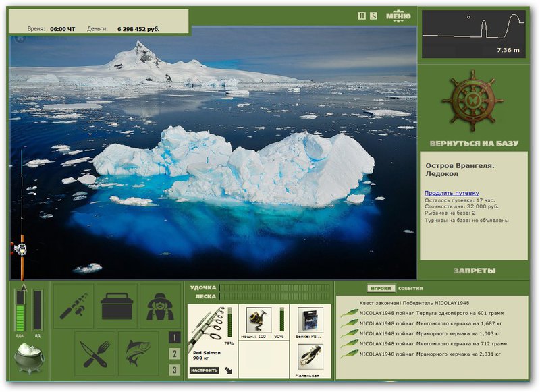Viewport: 540px width, 392px height.
Task: Click the НАСТРОИТЬ button
Action: pos(205,370)
